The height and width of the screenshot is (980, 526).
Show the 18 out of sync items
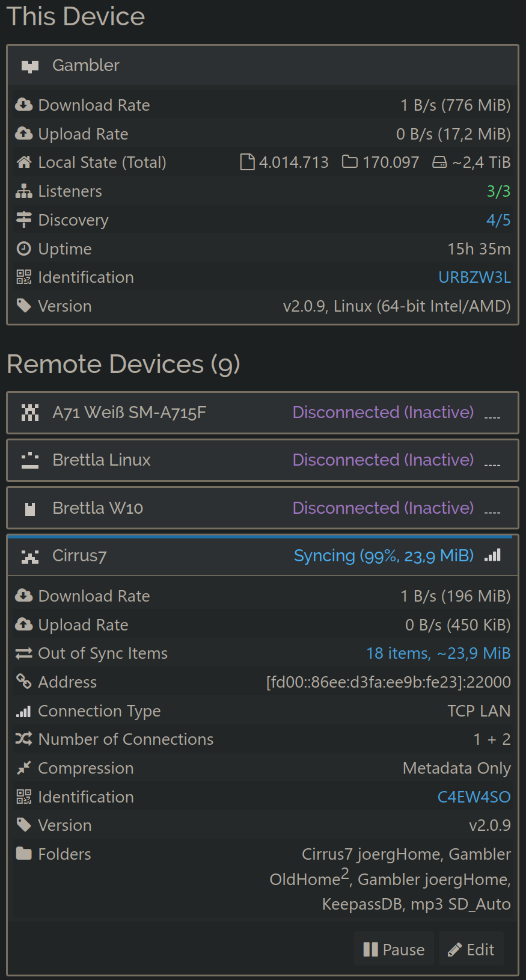[438, 653]
